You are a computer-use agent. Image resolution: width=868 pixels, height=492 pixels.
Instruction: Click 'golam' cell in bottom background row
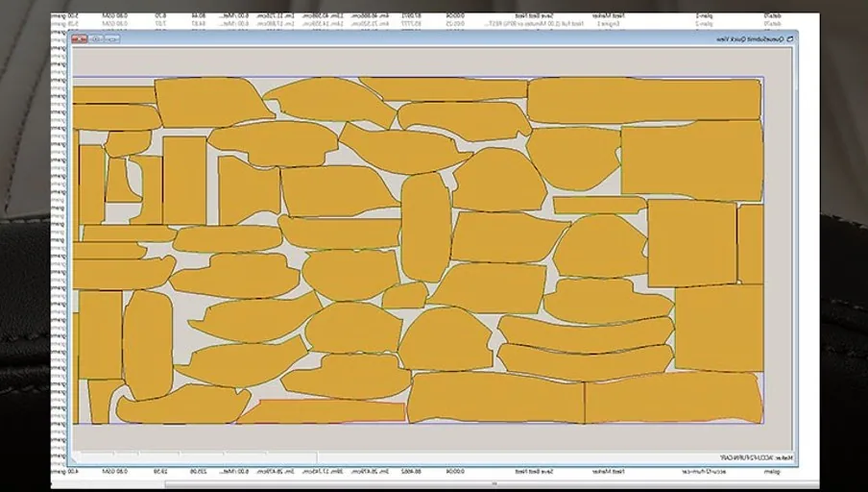tap(772, 472)
